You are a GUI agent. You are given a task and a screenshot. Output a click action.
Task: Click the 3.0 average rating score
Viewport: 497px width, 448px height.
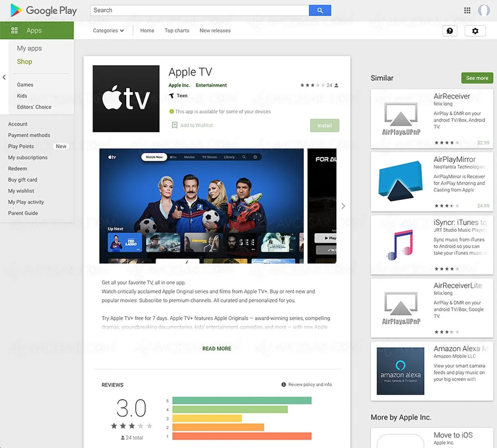[131, 408]
